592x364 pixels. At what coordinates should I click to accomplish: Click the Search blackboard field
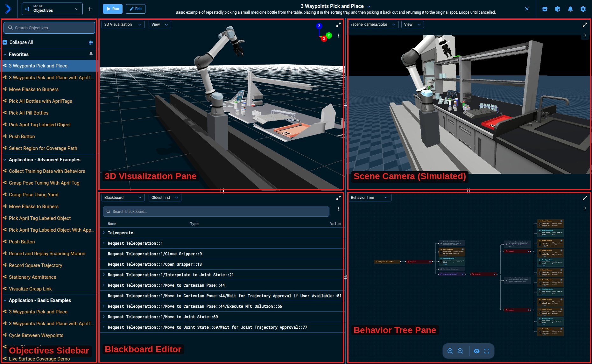click(216, 212)
